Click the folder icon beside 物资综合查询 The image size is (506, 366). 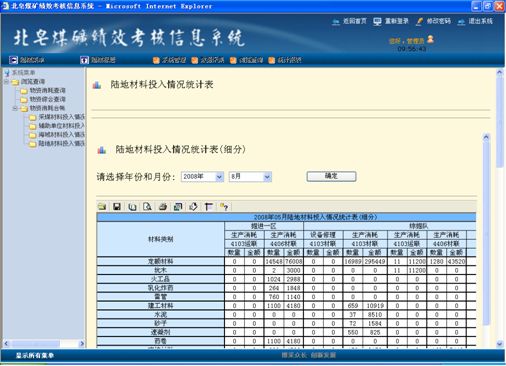[x=24, y=100]
